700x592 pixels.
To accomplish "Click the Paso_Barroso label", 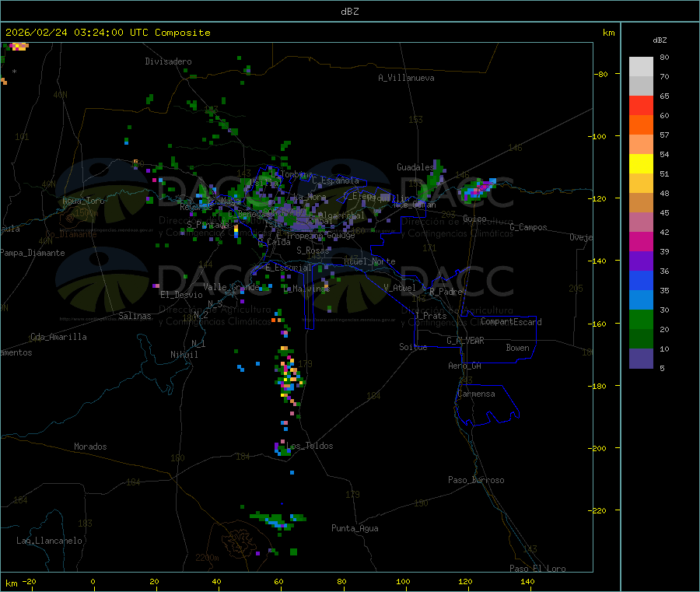I will coord(476,480).
